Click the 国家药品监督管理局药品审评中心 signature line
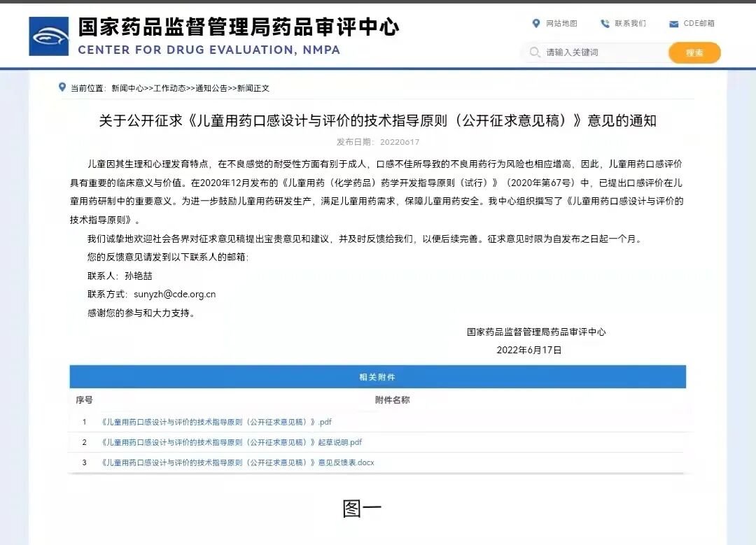The image size is (756, 545). 536,332
